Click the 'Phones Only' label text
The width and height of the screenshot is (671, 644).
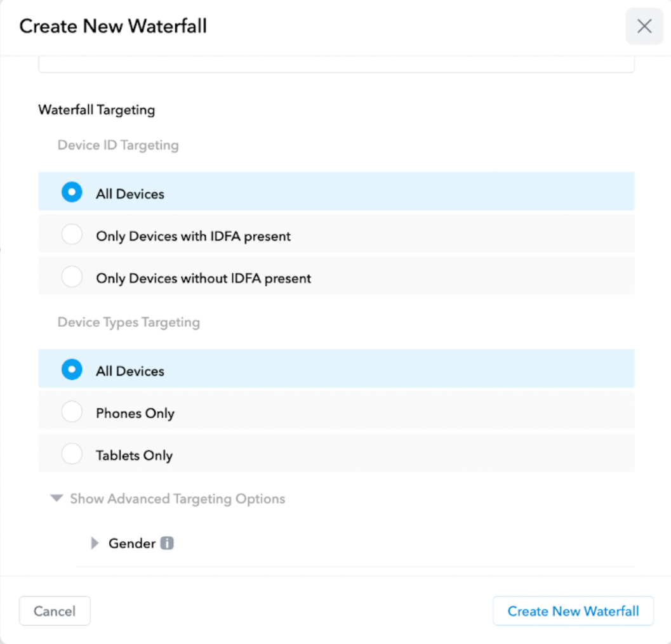pyautogui.click(x=135, y=413)
